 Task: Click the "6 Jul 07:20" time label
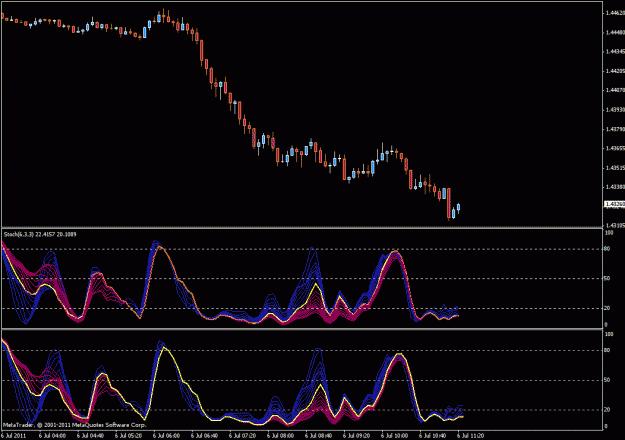243,436
